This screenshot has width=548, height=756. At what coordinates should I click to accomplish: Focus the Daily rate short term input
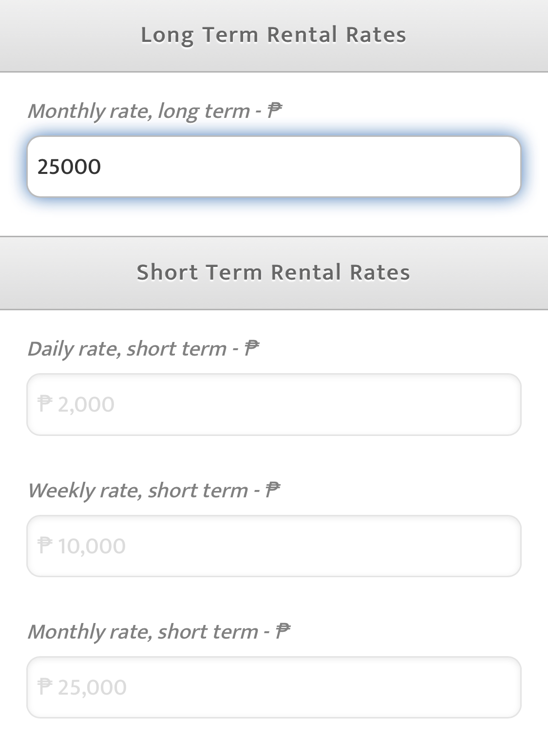click(x=274, y=404)
